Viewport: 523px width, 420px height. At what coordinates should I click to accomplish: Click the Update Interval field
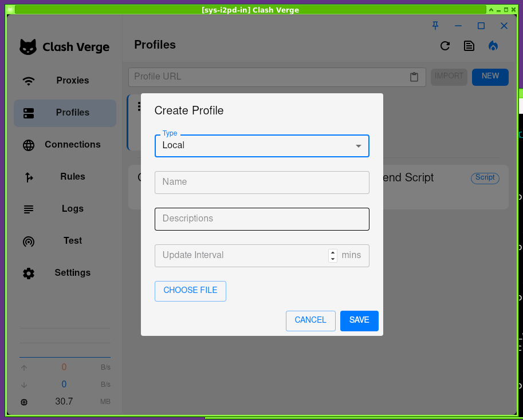tap(262, 255)
